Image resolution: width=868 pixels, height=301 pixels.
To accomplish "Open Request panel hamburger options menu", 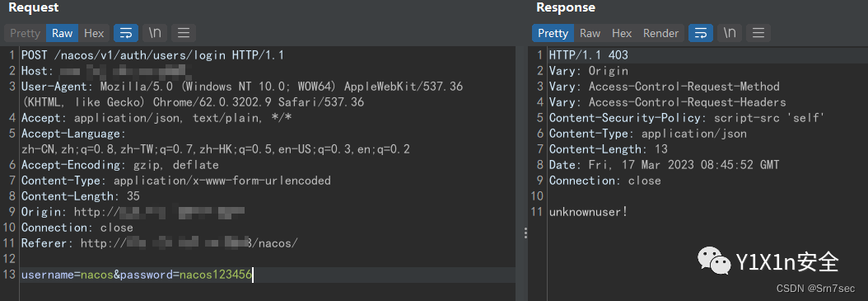I will click(183, 33).
